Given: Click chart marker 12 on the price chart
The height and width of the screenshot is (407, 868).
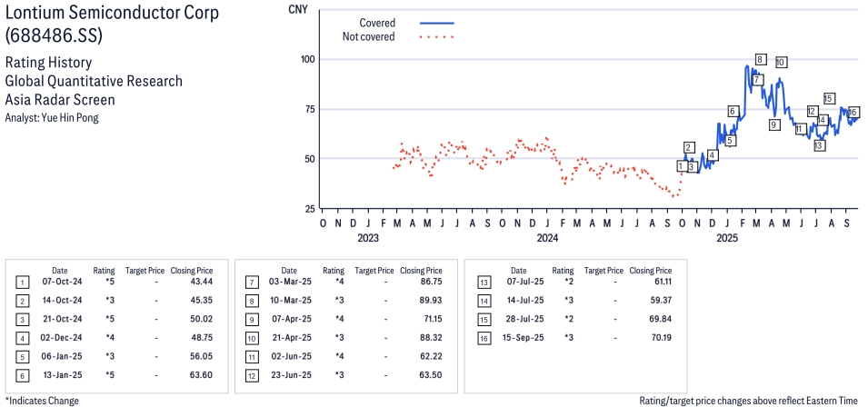Looking at the screenshot, I should [812, 111].
